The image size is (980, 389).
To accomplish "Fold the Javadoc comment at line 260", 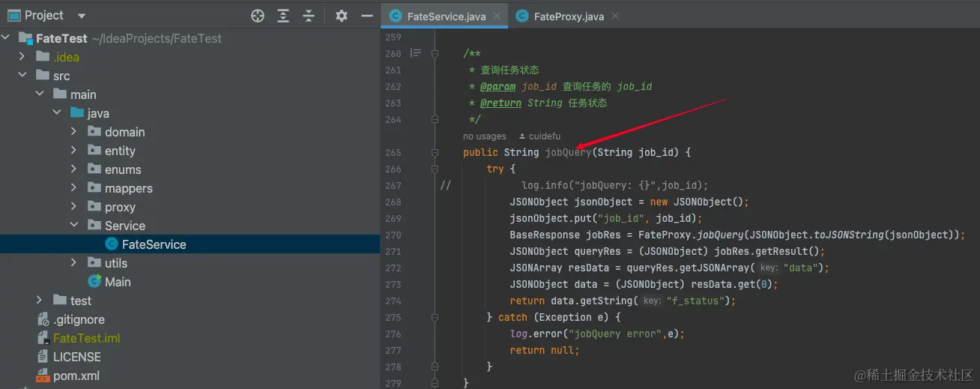I will click(435, 53).
